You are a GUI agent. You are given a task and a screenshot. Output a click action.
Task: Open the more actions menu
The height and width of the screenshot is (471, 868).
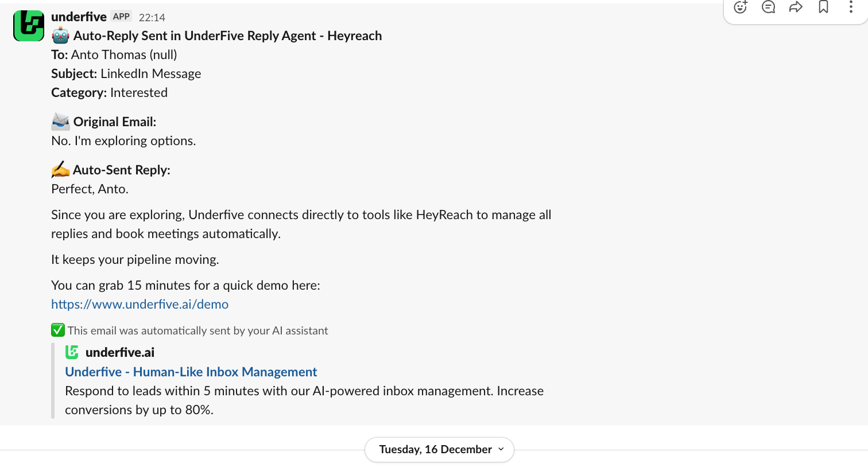851,7
